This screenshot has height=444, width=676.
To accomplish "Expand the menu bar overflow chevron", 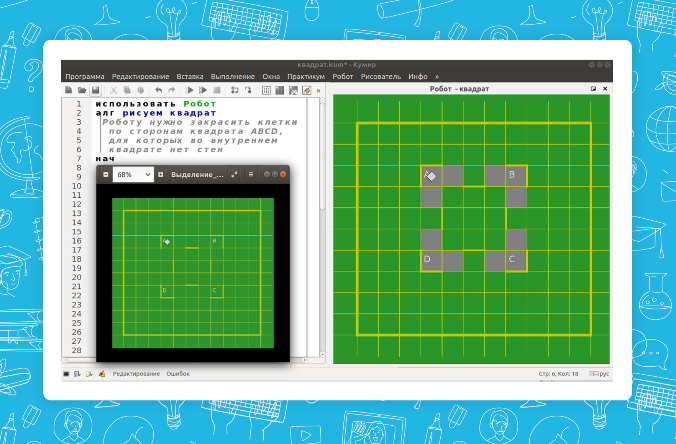I will pos(436,76).
